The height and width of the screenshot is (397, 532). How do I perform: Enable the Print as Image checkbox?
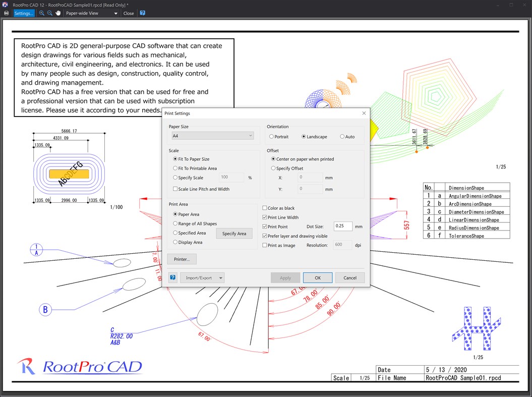tap(264, 245)
